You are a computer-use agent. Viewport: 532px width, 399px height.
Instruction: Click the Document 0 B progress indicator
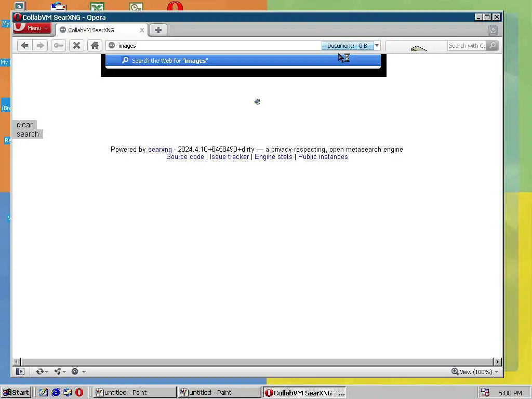348,46
